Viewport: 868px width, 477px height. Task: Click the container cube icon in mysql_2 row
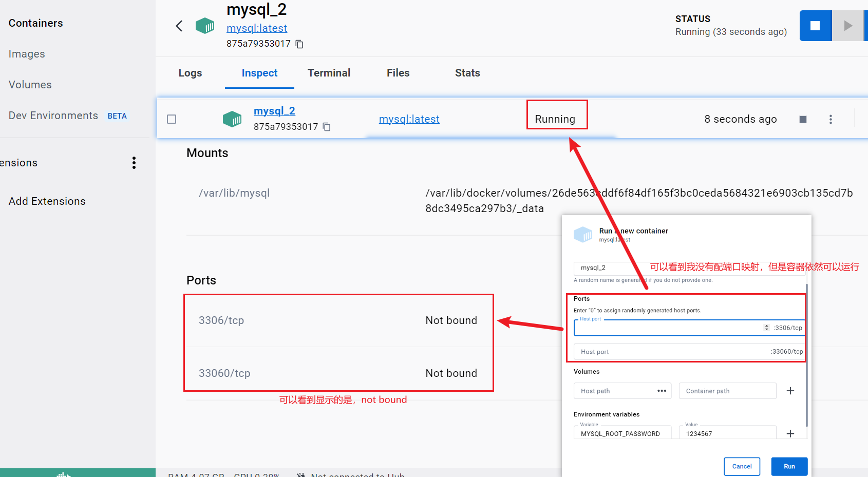pyautogui.click(x=232, y=119)
